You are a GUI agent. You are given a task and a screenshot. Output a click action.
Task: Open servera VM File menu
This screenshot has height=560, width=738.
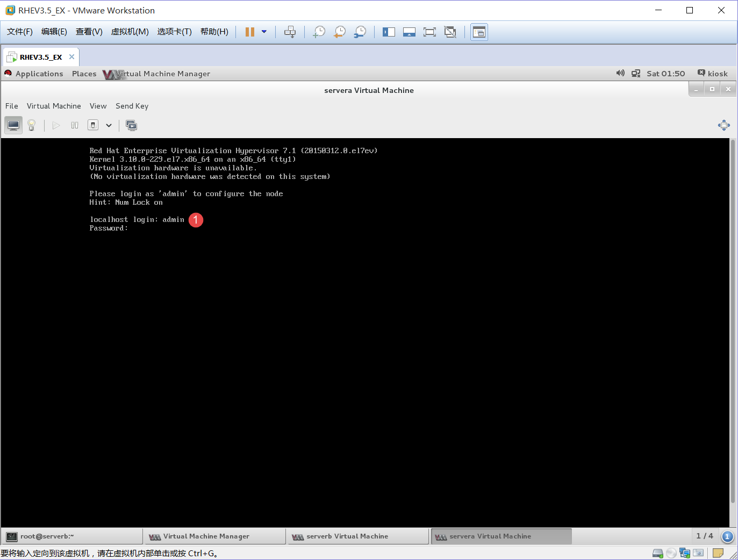click(x=12, y=106)
